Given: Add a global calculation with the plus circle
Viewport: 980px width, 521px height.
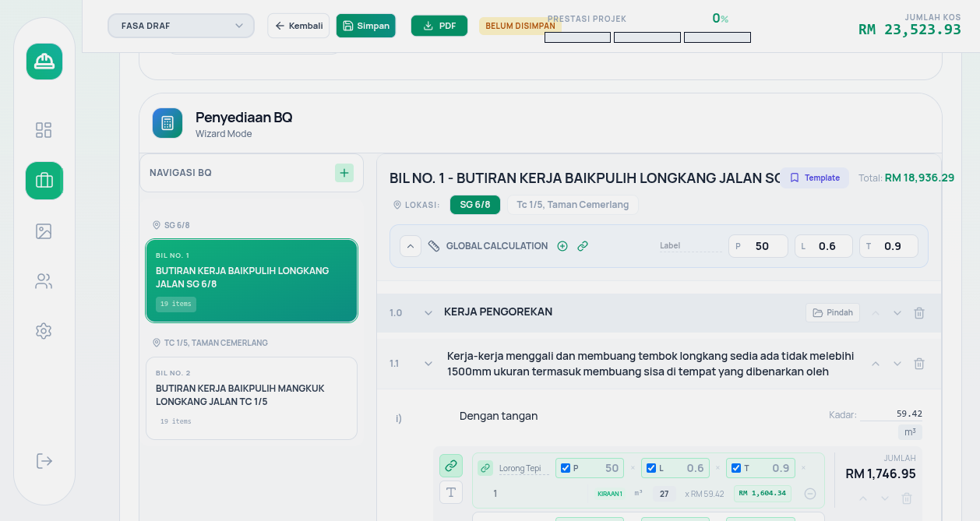Looking at the screenshot, I should click(562, 246).
